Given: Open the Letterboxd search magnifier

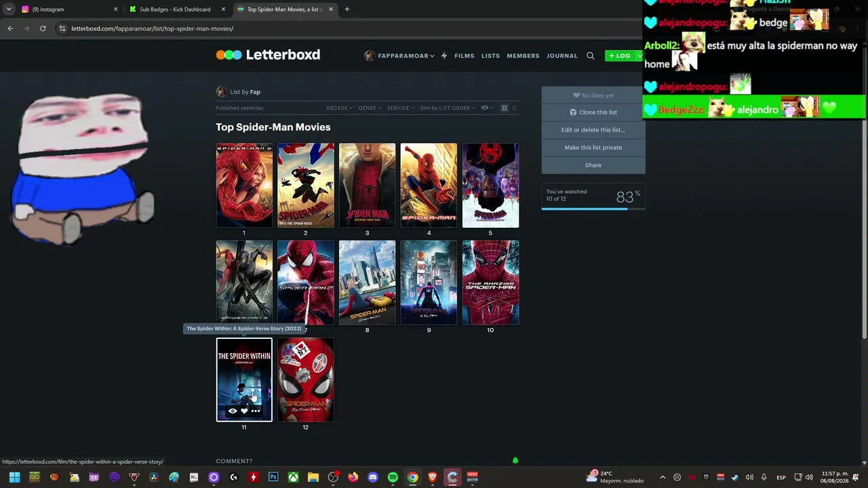Looking at the screenshot, I should tap(591, 56).
